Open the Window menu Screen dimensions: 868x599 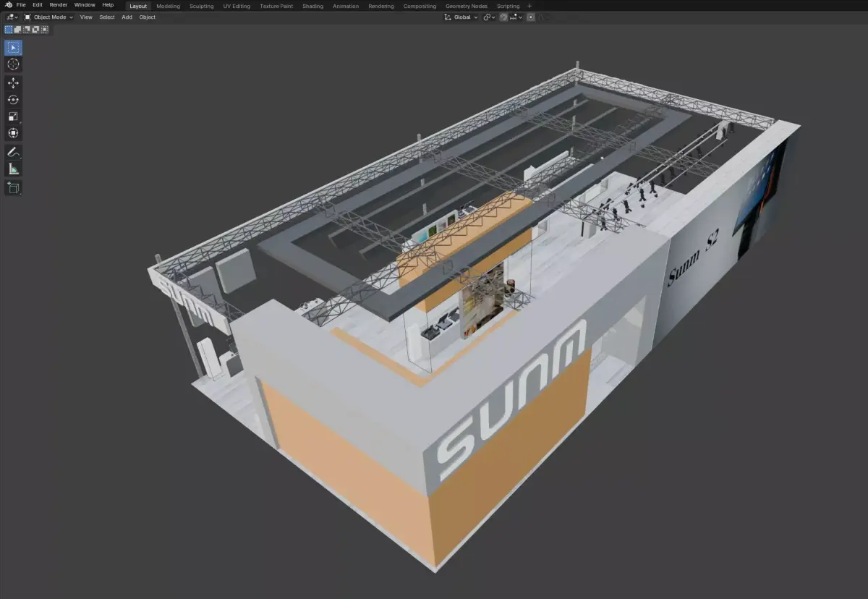tap(85, 5)
